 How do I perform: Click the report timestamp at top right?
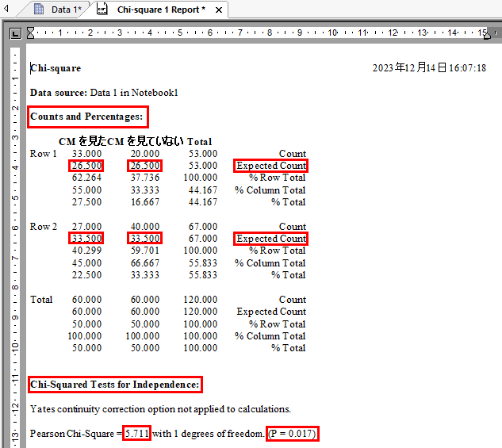point(429,68)
